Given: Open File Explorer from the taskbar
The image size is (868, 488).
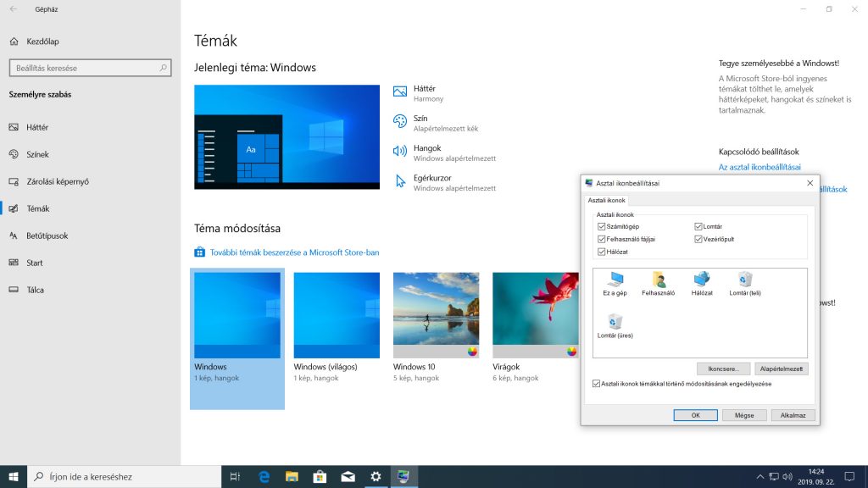Looking at the screenshot, I should (x=292, y=476).
